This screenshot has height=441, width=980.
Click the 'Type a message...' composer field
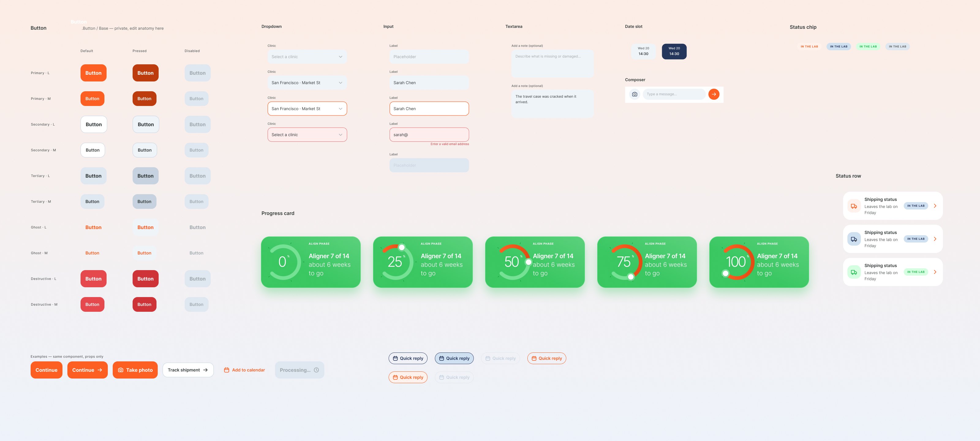[674, 94]
